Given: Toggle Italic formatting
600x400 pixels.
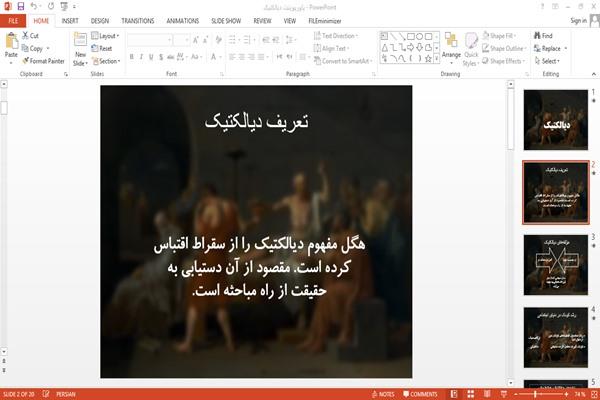Looking at the screenshot, I should pos(141,57).
